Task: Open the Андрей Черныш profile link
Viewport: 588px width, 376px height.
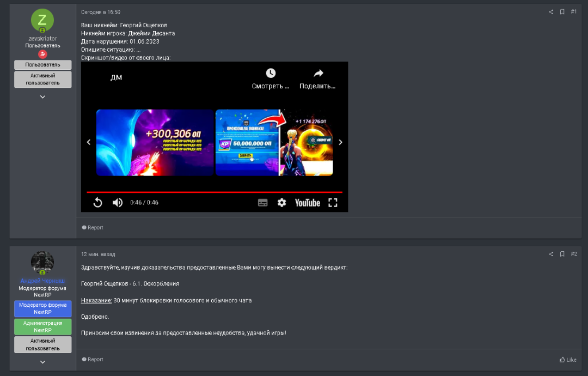Action: coord(43,281)
